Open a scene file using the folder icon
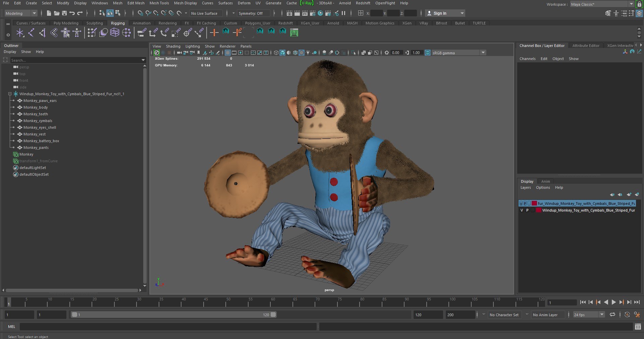The width and height of the screenshot is (644, 339). click(x=57, y=13)
